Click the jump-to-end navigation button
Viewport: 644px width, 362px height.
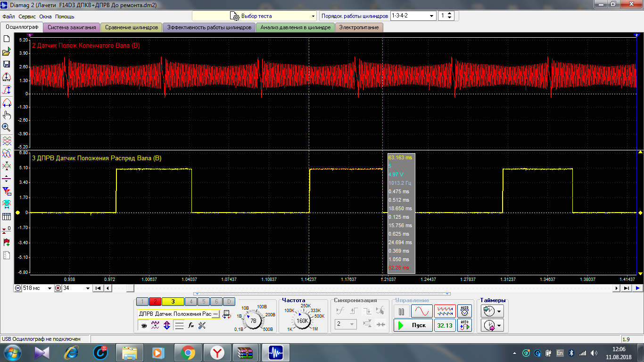click(627, 288)
